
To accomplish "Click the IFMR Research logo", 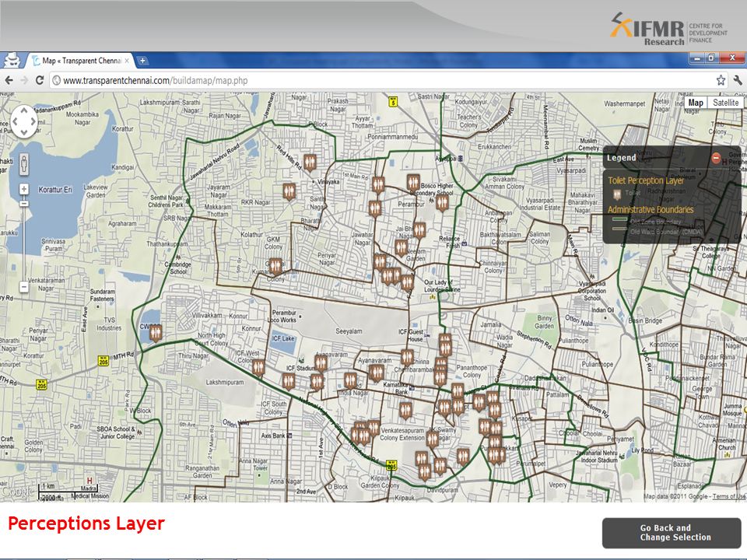I will pos(668,29).
